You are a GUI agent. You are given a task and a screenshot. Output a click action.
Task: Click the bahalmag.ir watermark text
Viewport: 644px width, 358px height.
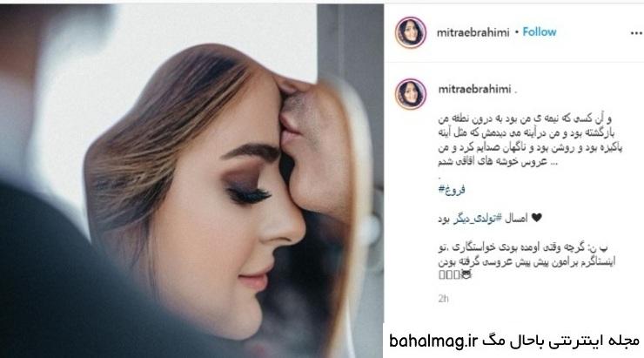tap(433, 341)
